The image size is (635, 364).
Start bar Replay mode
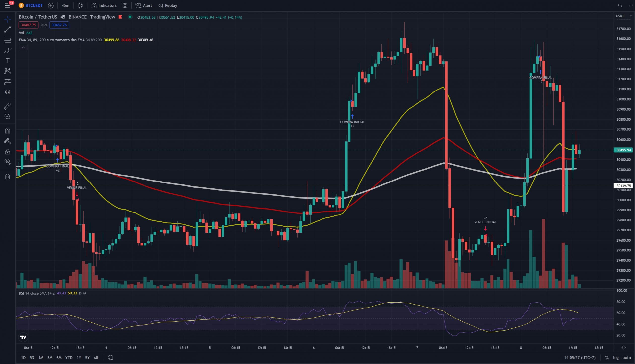click(168, 5)
